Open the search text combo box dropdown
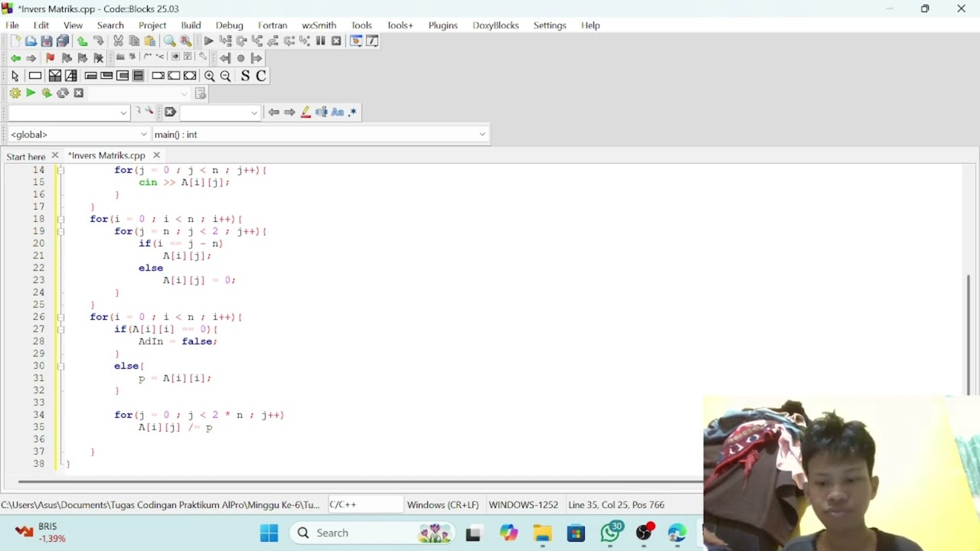 (x=254, y=113)
